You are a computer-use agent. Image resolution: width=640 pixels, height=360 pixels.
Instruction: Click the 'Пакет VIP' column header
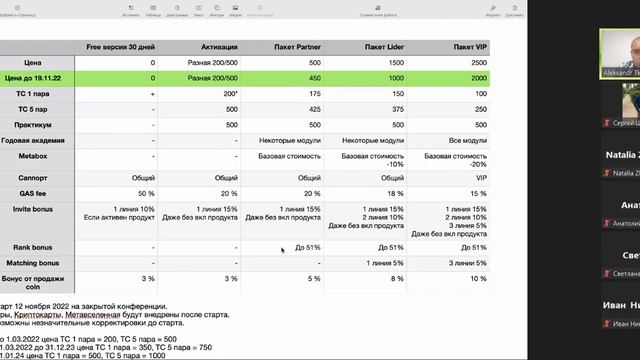[x=448, y=47]
